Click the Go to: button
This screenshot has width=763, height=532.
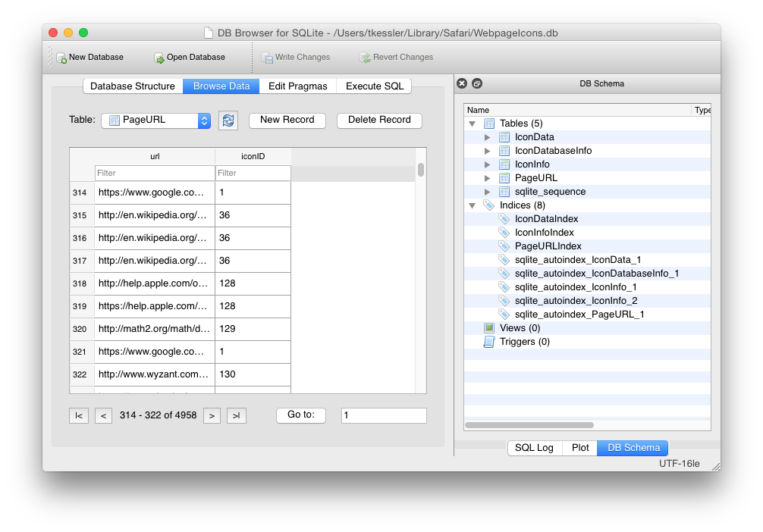click(x=301, y=415)
